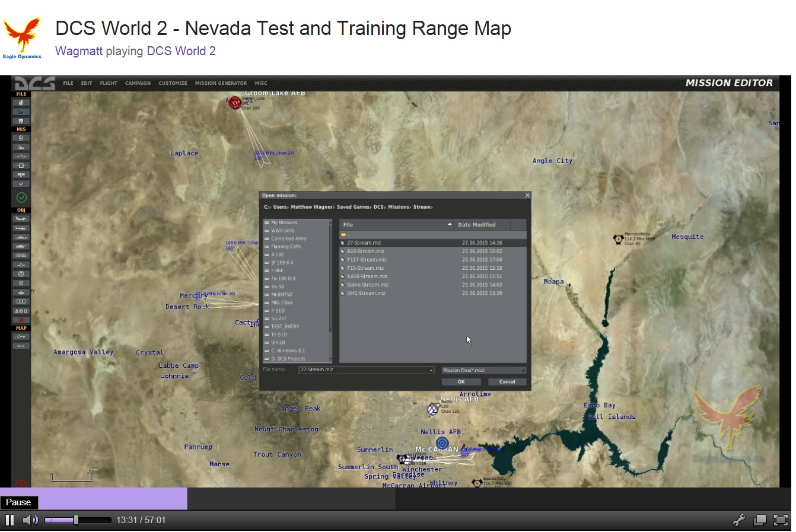Click the red Groom Lake airbase marker
This screenshot has height=532, width=796.
pyautogui.click(x=235, y=103)
